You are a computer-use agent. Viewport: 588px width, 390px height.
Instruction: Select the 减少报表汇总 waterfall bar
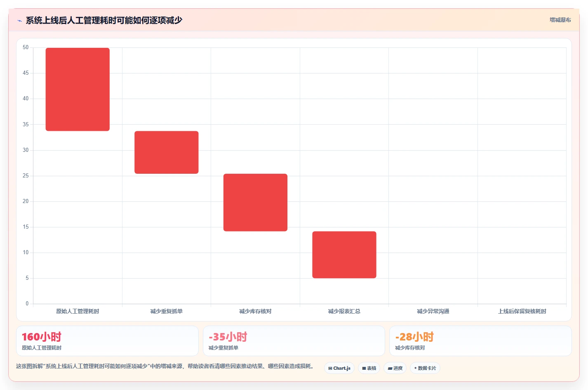click(x=344, y=255)
